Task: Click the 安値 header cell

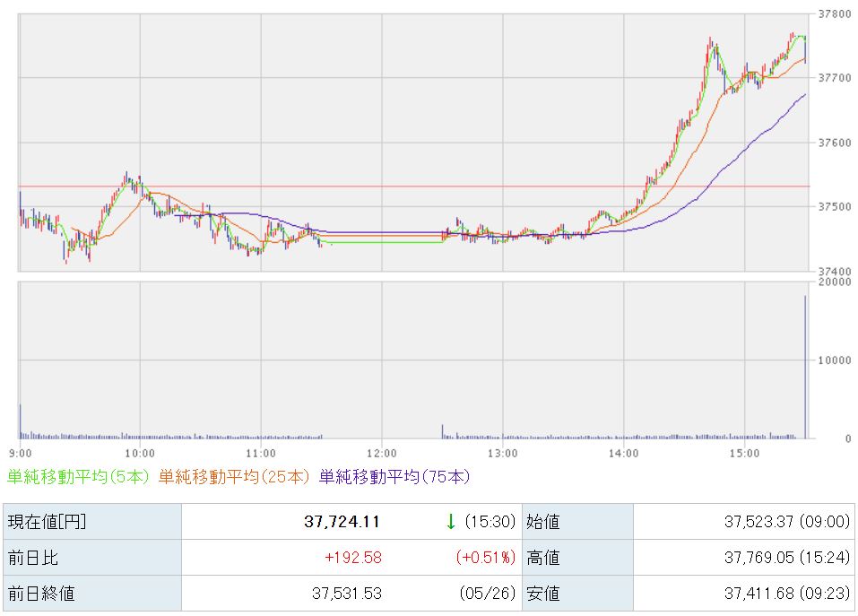Action: [578, 594]
